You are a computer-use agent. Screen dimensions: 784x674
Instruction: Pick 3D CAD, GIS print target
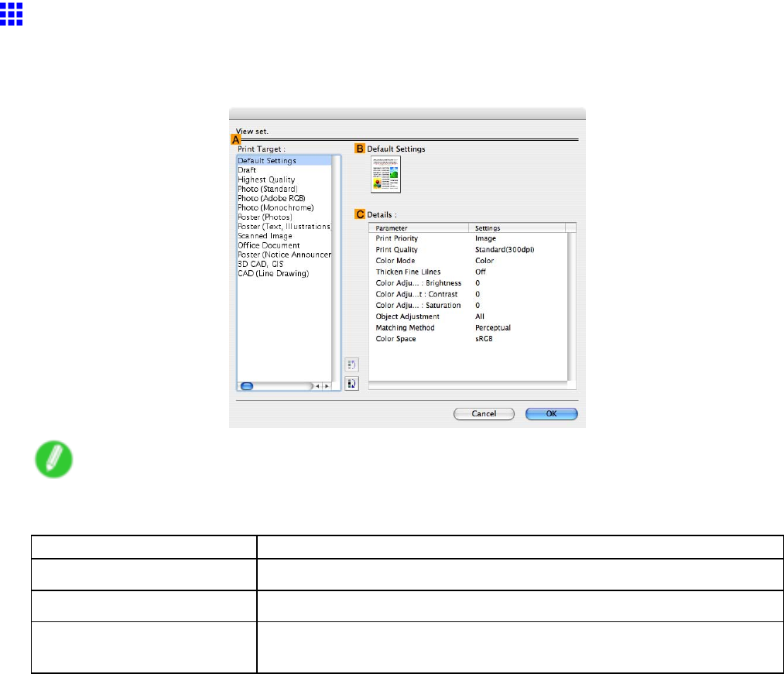point(284,264)
